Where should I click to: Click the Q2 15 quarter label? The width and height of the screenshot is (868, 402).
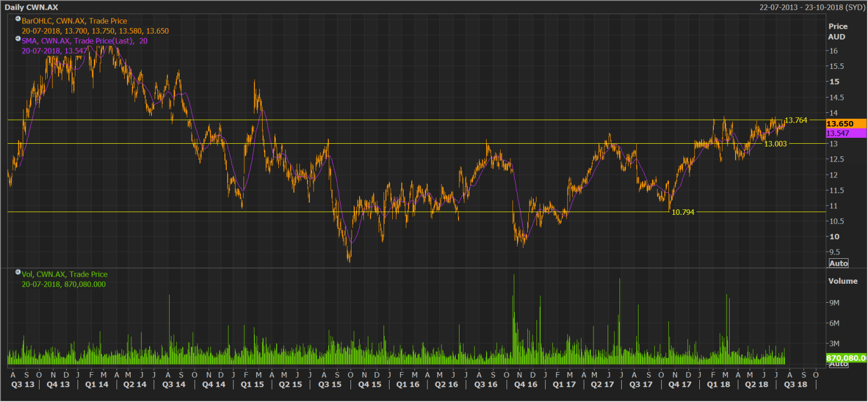(290, 385)
